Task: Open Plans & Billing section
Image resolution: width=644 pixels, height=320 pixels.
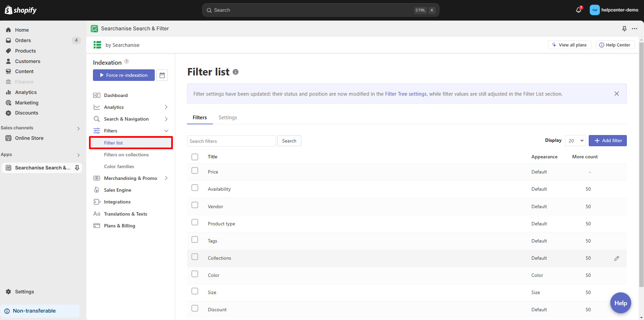Action: point(119,225)
